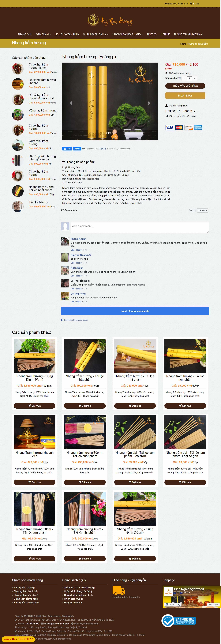This screenshot has height=644, width=221.
Task: Click the Add a comment text field
Action: [x=140, y=228]
